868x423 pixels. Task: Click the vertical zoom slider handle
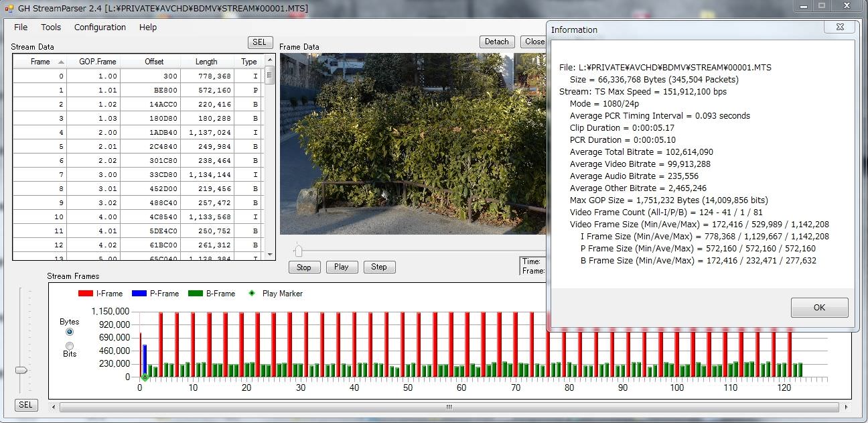(x=21, y=370)
